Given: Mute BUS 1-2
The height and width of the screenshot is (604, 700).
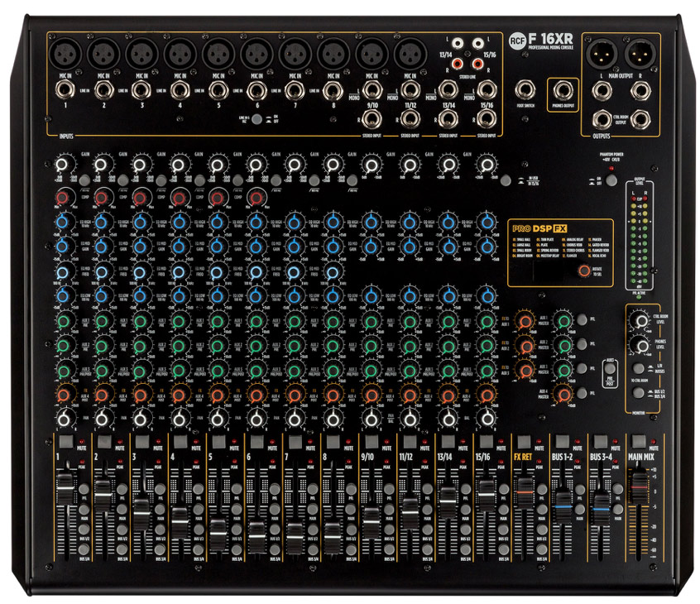Looking at the screenshot, I should coord(562,441).
